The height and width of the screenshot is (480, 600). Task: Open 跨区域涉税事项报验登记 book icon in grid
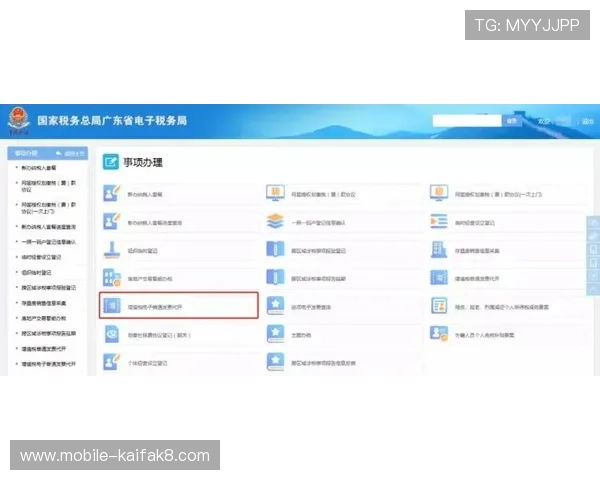tap(275, 250)
